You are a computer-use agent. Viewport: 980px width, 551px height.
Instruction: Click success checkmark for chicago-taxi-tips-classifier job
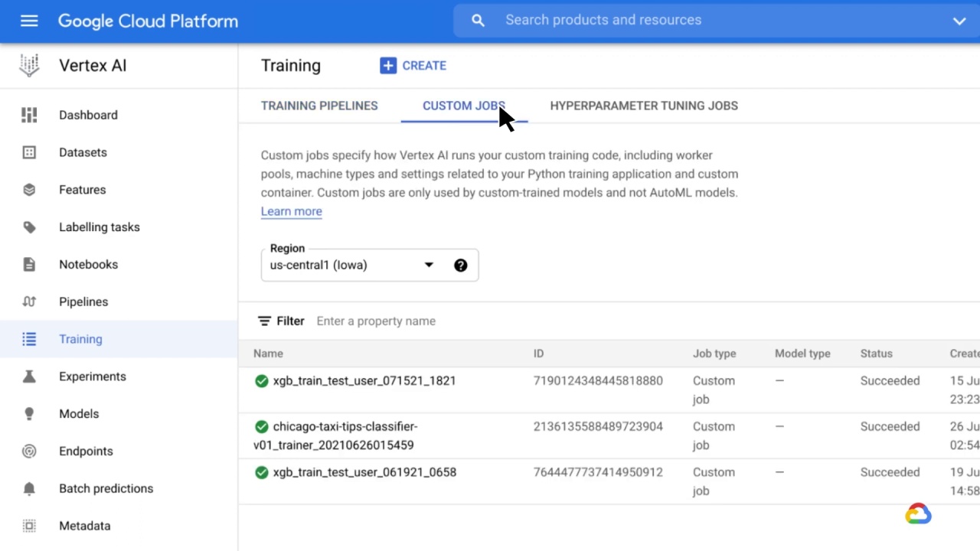262,427
